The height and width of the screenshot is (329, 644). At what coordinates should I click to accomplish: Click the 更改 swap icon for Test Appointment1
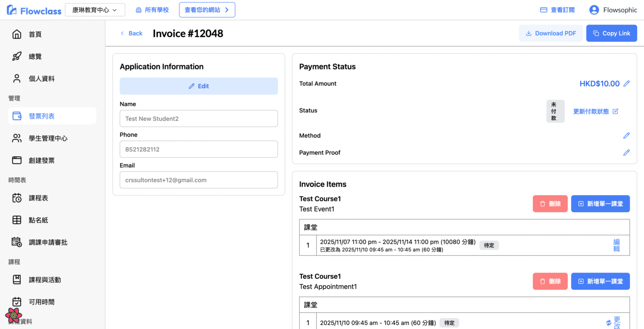[609, 323]
